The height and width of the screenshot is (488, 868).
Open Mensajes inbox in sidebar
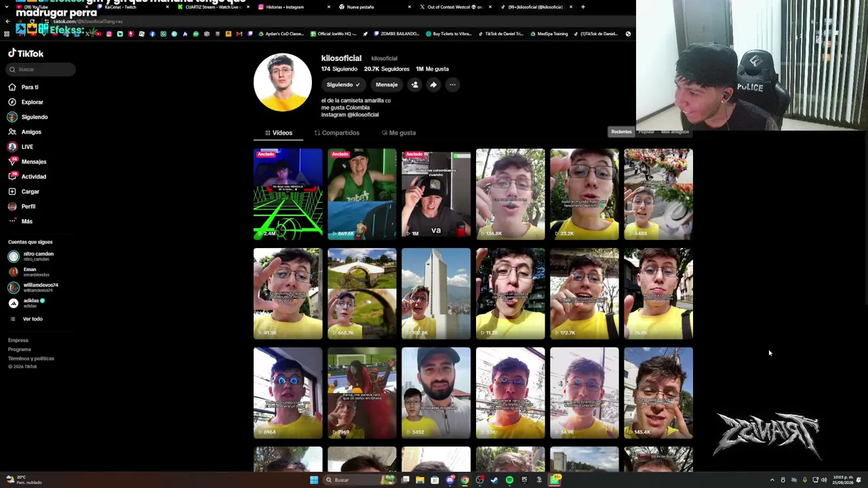(27, 162)
